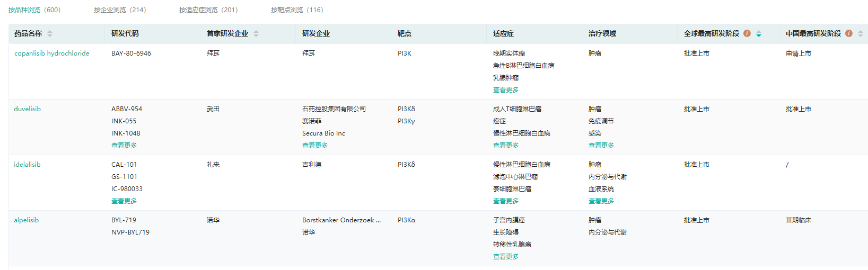Viewport: 868px width, 270px height.
Task: Sort by 药品名称 column sort icon
Action: [x=50, y=33]
